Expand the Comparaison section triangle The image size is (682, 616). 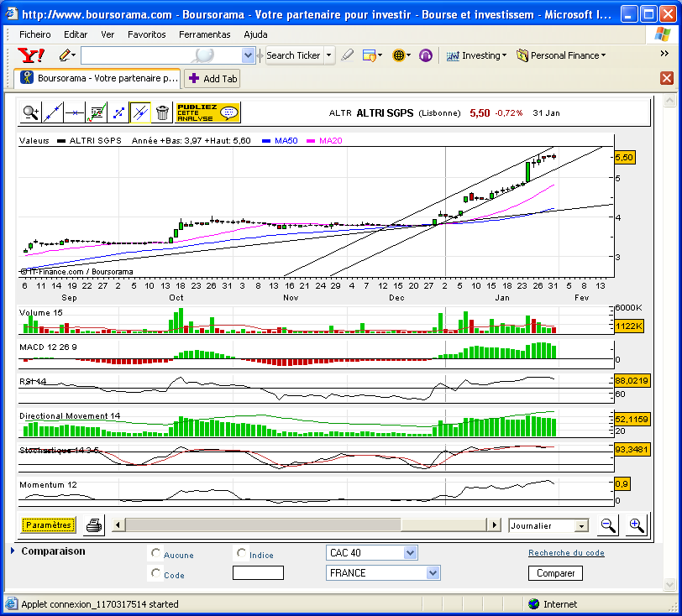13,551
